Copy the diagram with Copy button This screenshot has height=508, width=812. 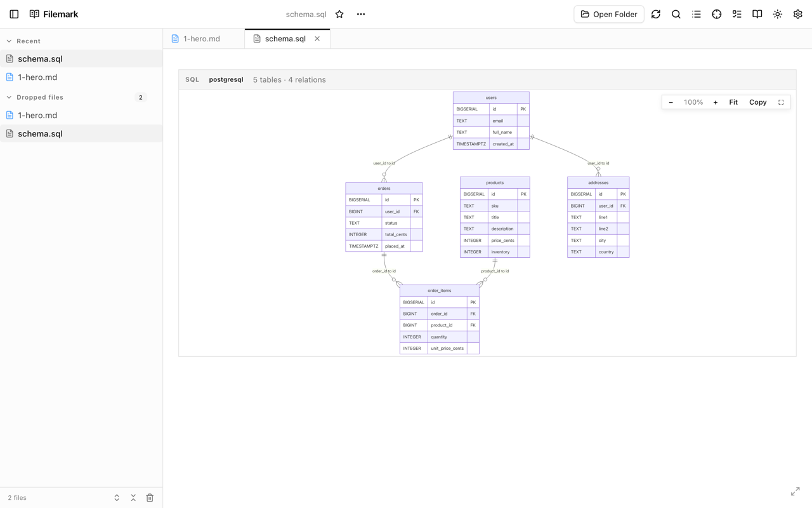(758, 102)
